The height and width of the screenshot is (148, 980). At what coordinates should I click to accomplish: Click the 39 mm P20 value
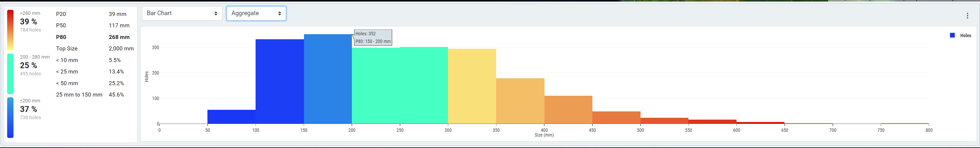pyautogui.click(x=117, y=14)
